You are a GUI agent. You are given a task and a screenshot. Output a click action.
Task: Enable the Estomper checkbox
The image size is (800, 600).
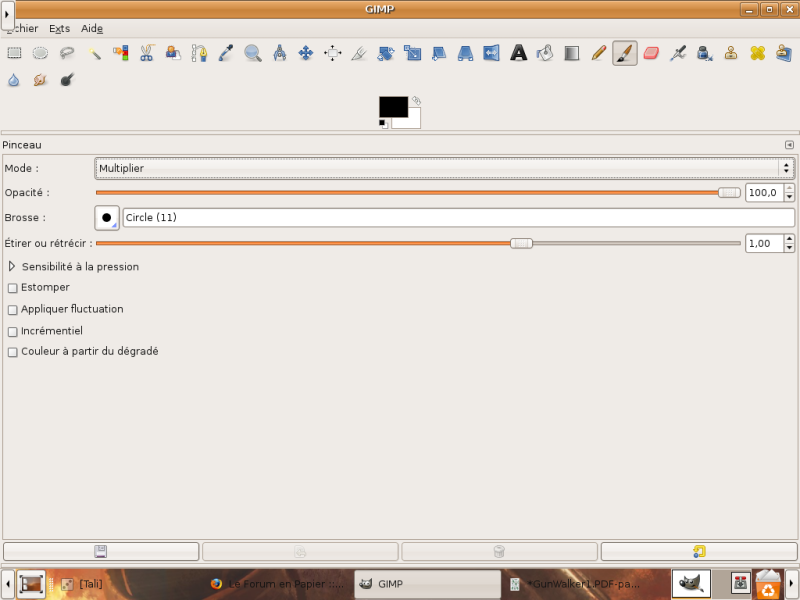(x=13, y=288)
